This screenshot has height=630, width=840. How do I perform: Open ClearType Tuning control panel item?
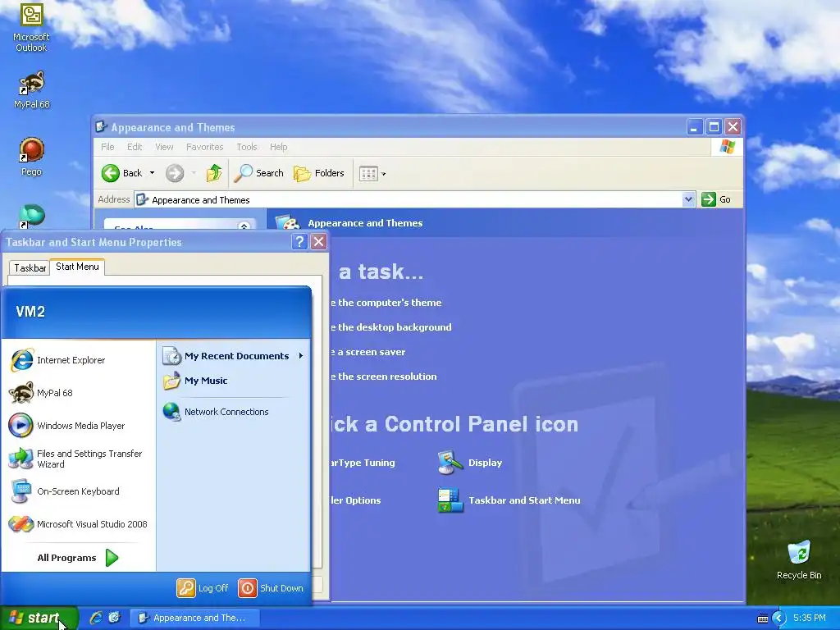363,463
